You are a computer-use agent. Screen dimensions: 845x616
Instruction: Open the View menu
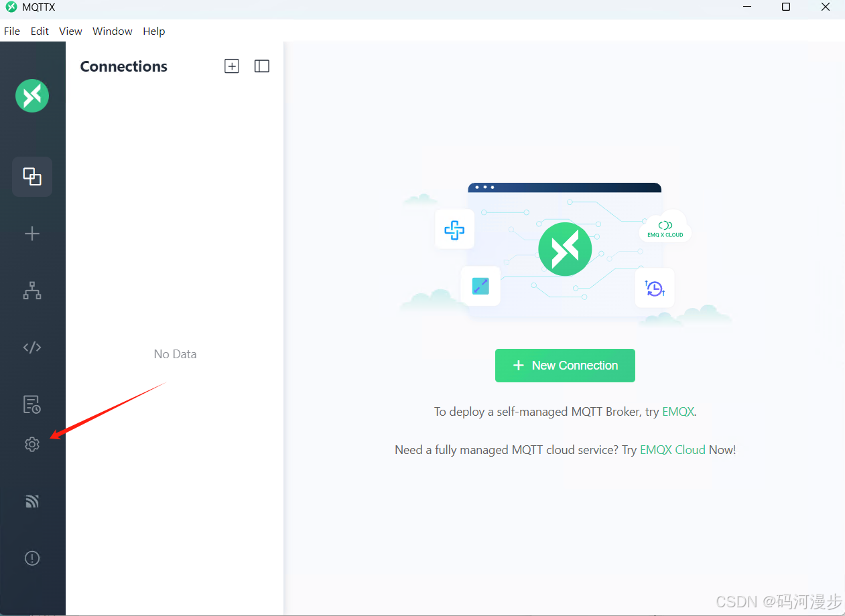point(70,31)
